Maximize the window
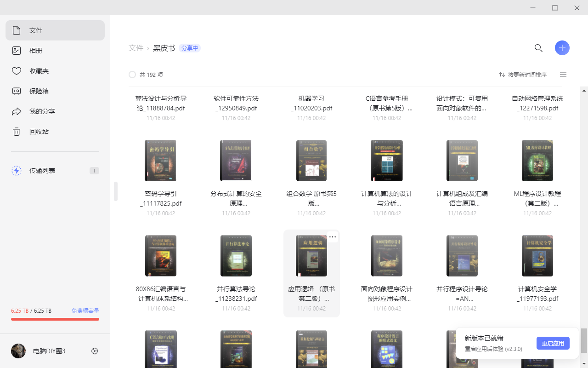The image size is (588, 368). 555,8
